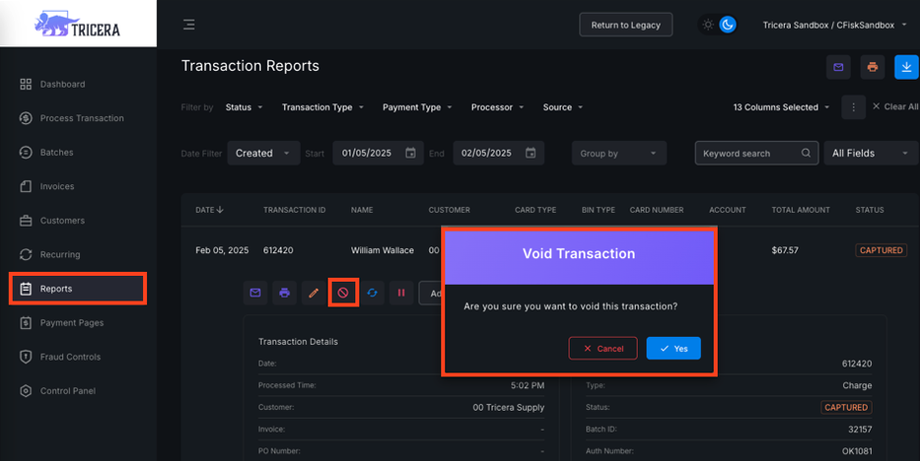Cancel the Void Transaction dialog
Viewport: 920px width, 461px height.
[x=603, y=348]
